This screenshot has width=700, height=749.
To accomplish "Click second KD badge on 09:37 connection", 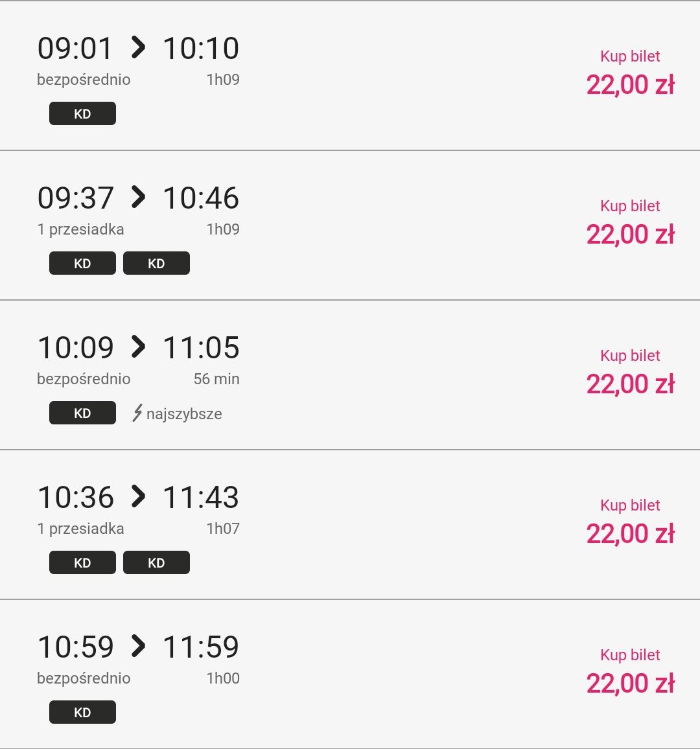I will coord(156,264).
